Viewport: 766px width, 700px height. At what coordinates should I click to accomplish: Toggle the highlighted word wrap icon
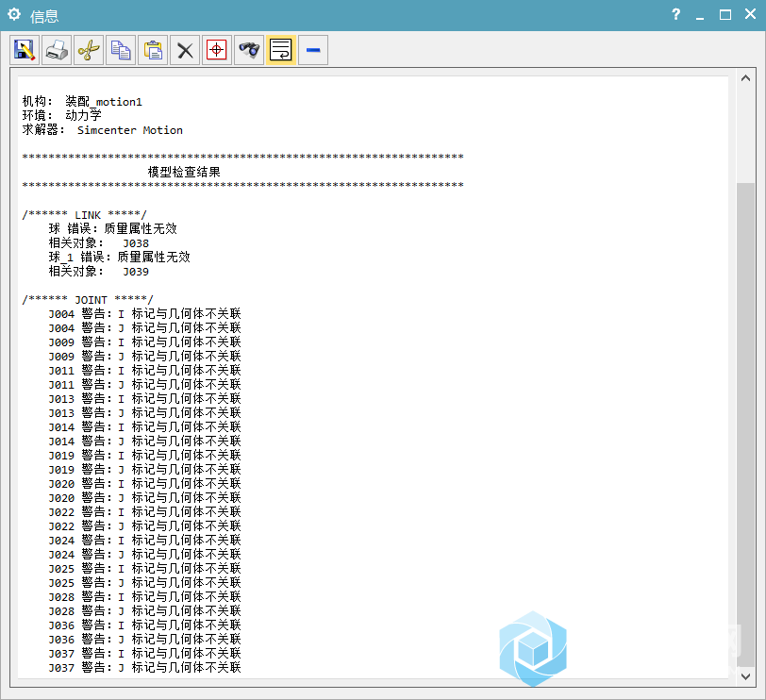[x=281, y=50]
